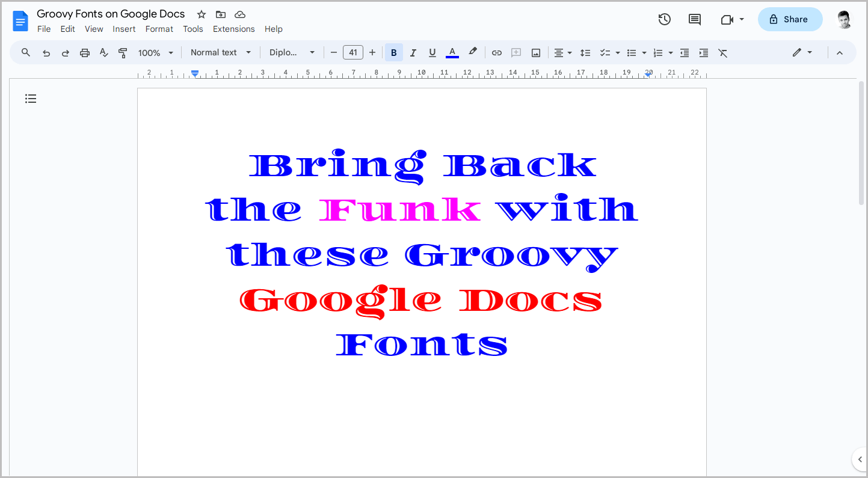The image size is (868, 478).
Task: Open the Extensions menu
Action: (233, 28)
